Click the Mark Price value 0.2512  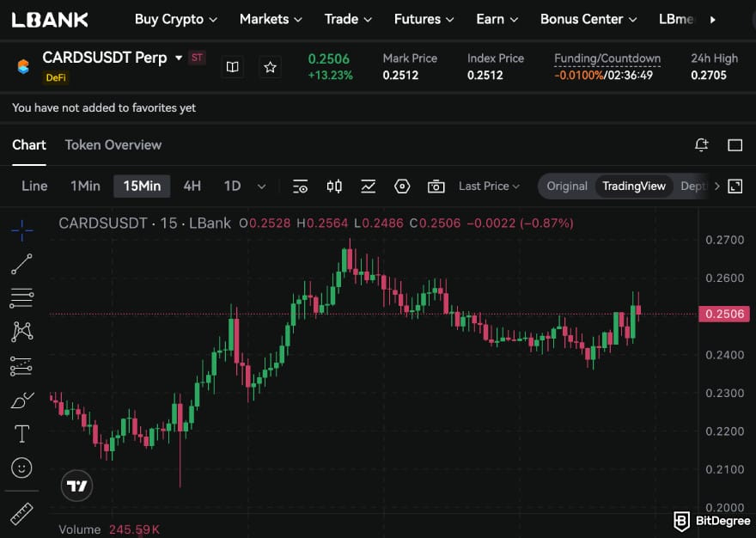point(400,76)
